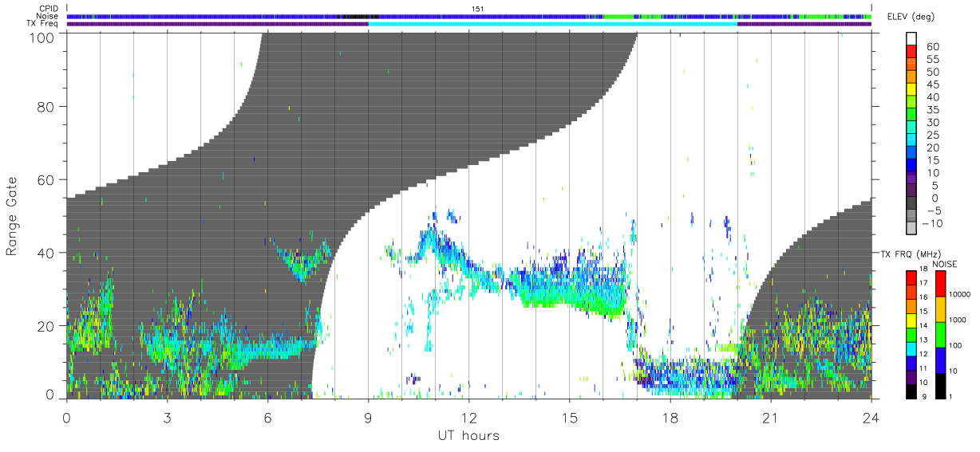The width and height of the screenshot is (980, 452).
Task: Select the ELEV (deg) color bar title
Action: [911, 17]
